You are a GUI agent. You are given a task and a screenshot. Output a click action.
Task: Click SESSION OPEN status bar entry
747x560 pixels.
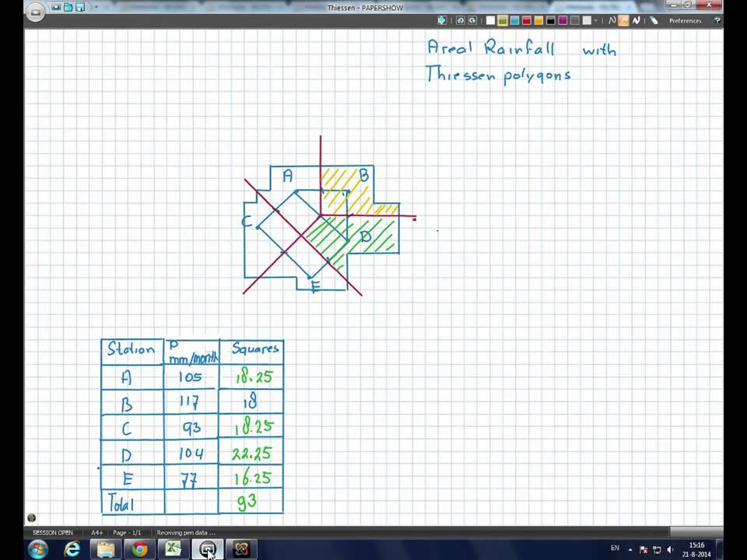coord(53,532)
